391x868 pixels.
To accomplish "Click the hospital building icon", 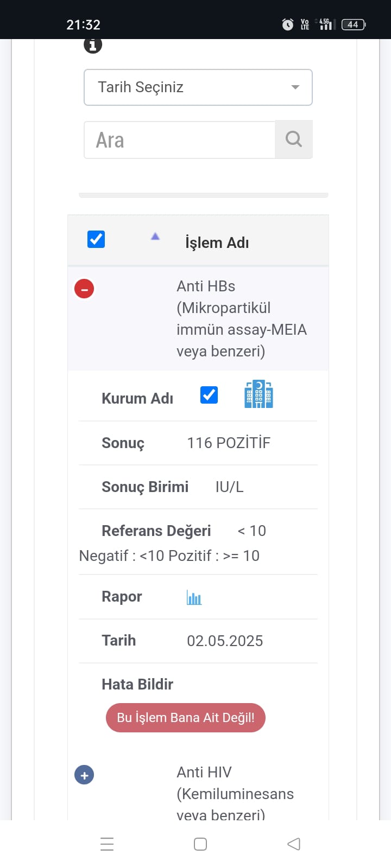I will [258, 394].
